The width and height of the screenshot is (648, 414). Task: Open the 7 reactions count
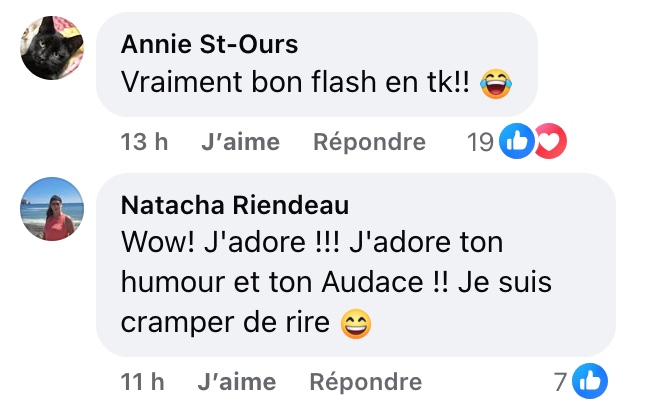tap(560, 382)
